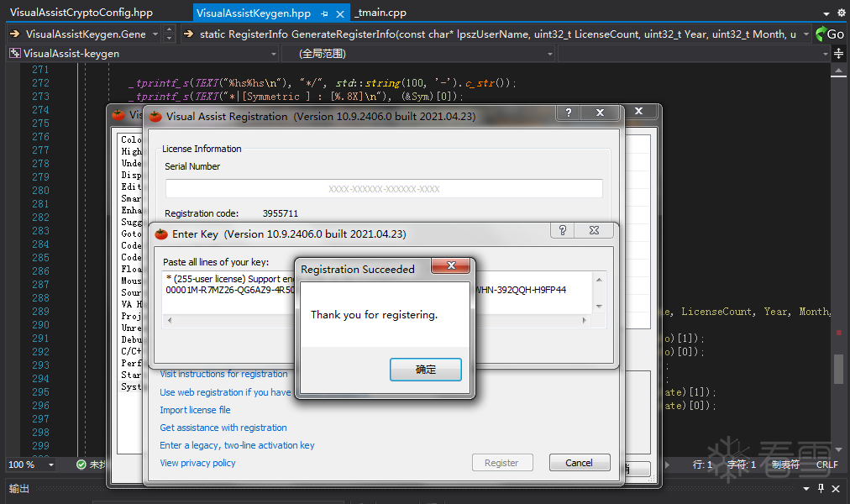The image size is (850, 504).
Task: Click the editor vertical scrollbar thumb
Action: point(838,369)
